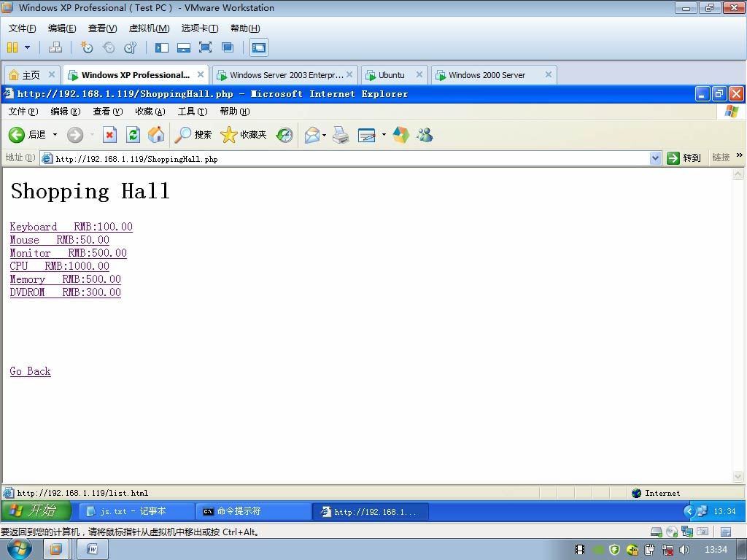
Task: Click the colorful hexagon toolbar icon in IE
Action: (x=400, y=135)
